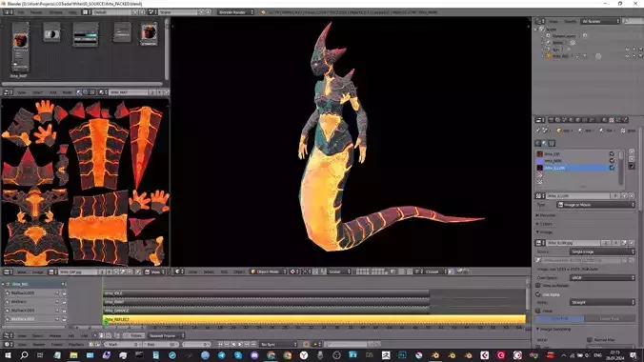Click the Windows Start button
This screenshot has width=644, height=362.
coord(8,355)
